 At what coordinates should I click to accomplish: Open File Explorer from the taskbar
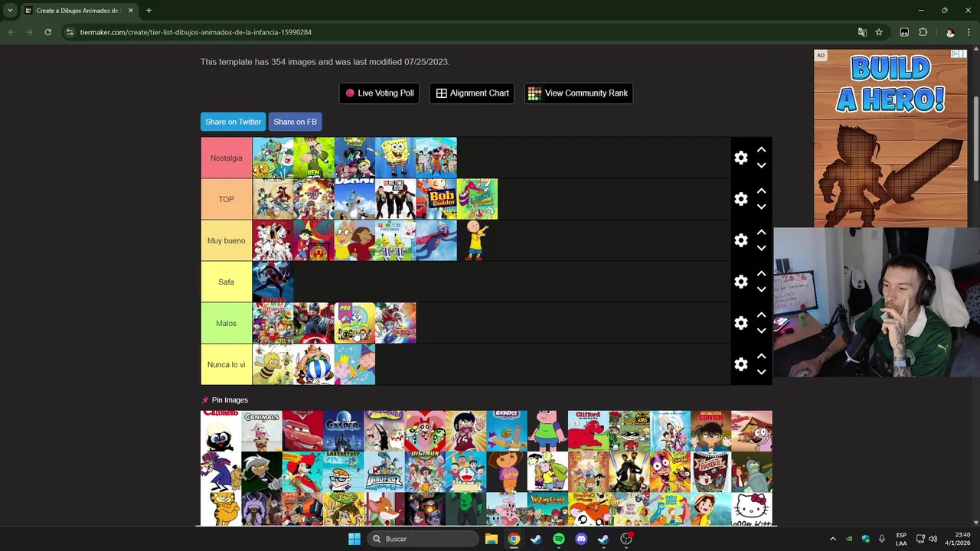coord(492,539)
